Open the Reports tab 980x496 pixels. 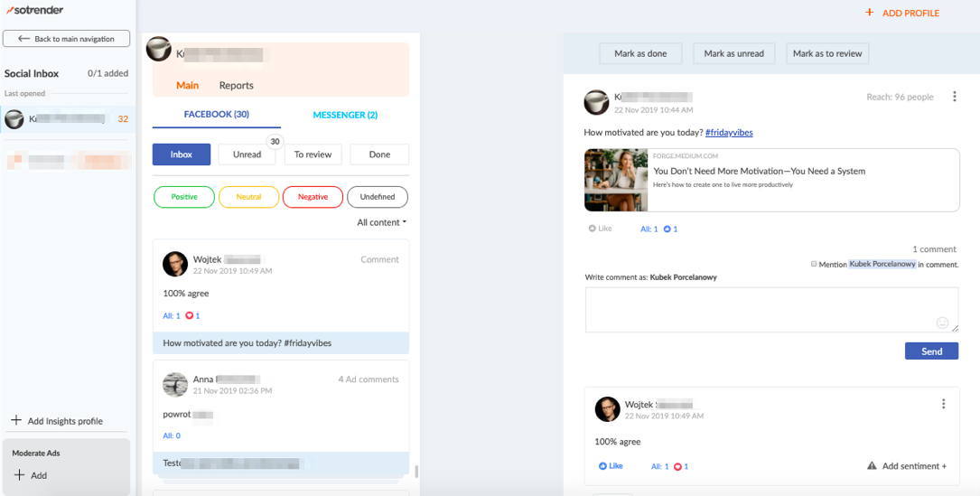[236, 86]
